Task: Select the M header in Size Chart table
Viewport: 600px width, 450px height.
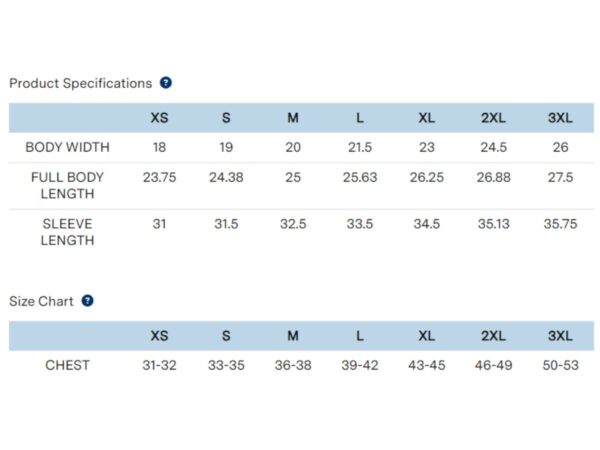Action: tap(293, 336)
